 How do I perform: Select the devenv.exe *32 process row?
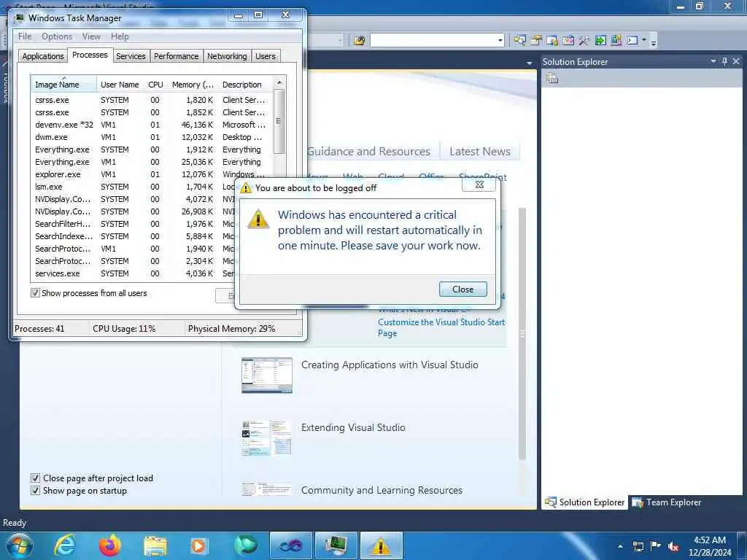coord(152,125)
